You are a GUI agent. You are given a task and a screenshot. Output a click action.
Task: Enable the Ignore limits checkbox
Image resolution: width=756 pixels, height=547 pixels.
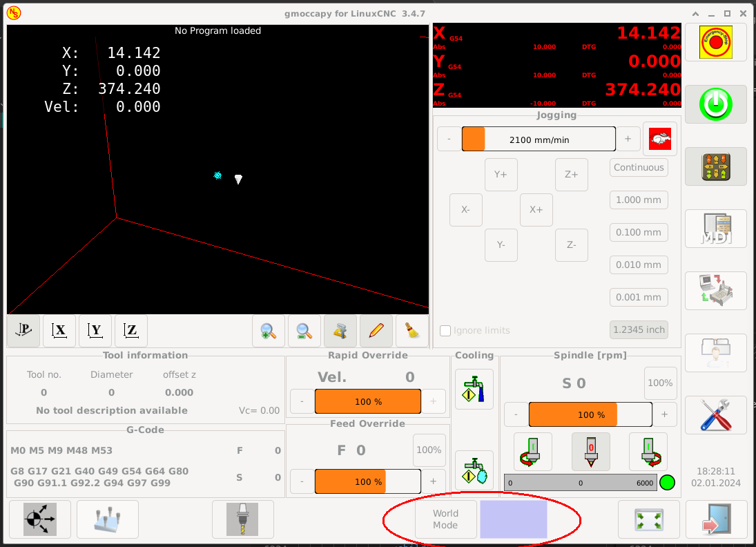445,330
